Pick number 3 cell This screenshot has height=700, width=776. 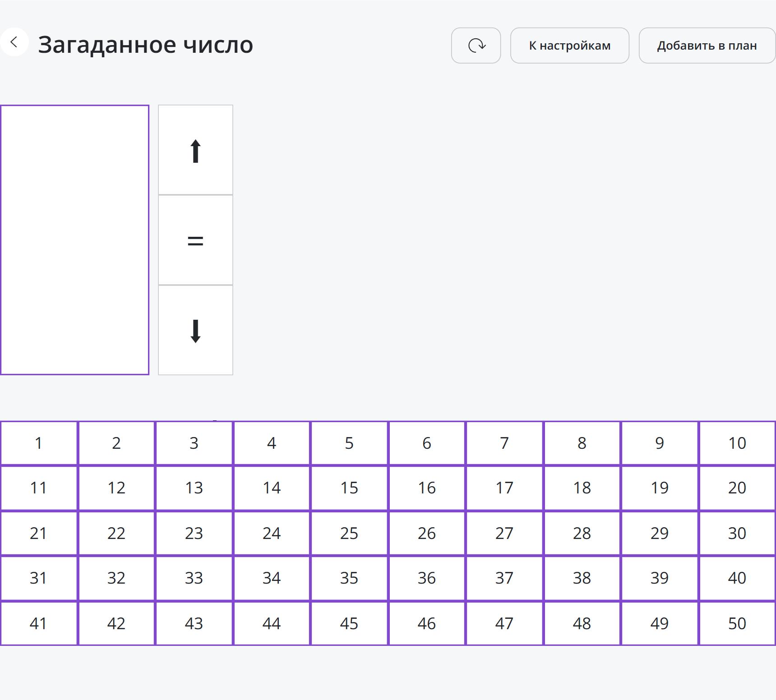(194, 443)
